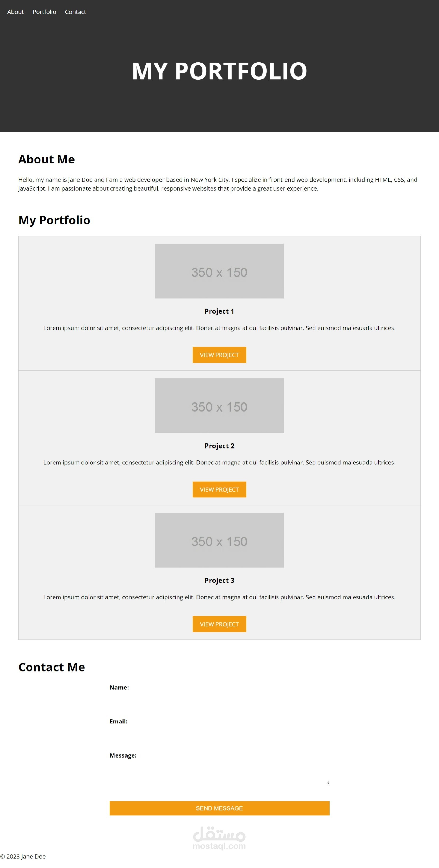The height and width of the screenshot is (868, 439).
Task: Click the VIEW PROJECT button for Project 1
Action: [219, 355]
